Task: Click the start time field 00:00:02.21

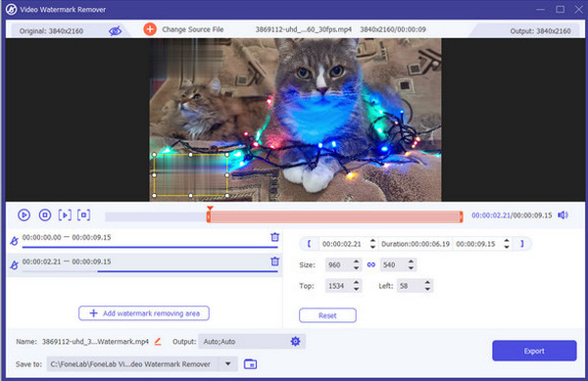Action: 342,244
